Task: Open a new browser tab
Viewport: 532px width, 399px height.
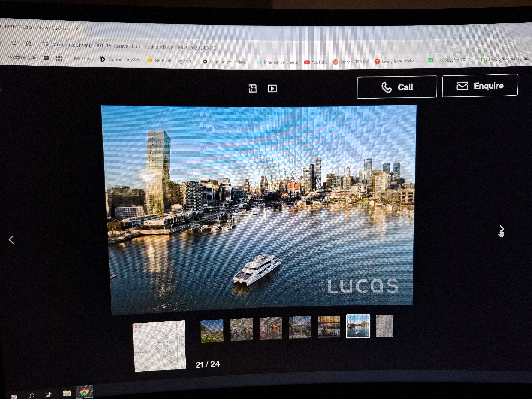Action: click(91, 29)
